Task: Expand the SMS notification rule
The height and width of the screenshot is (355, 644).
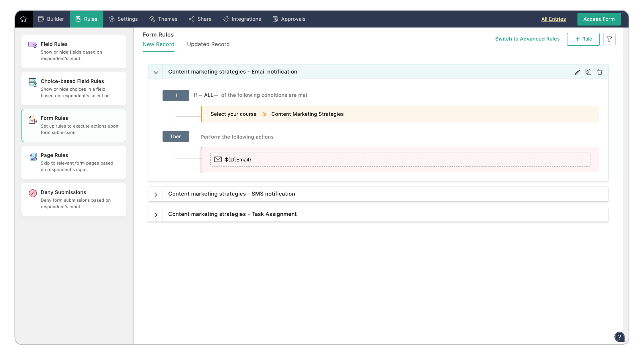Action: click(x=156, y=194)
